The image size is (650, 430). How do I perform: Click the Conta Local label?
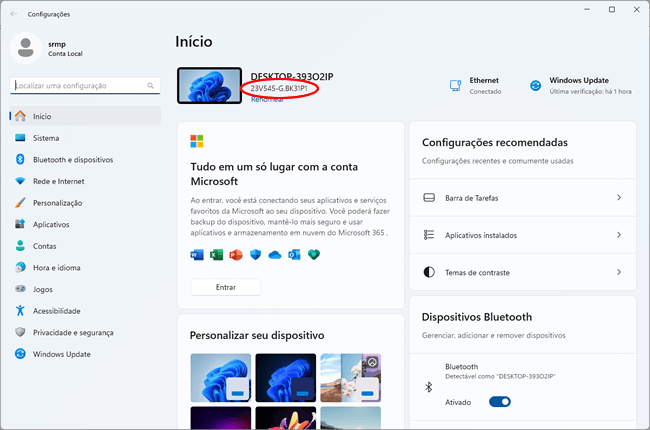coord(65,53)
